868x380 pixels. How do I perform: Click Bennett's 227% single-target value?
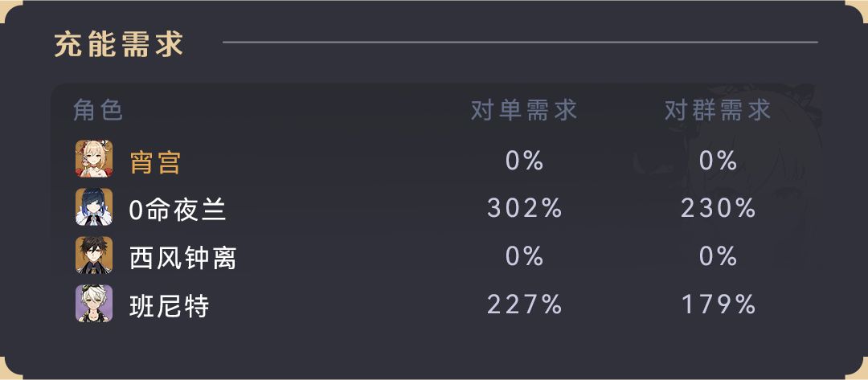coord(525,304)
